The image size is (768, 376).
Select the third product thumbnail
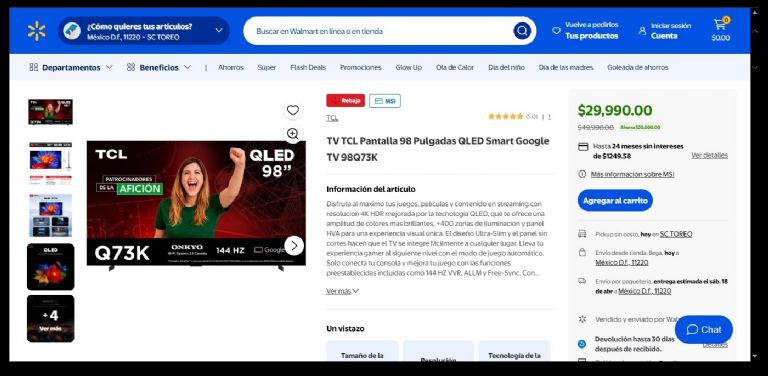pos(50,215)
